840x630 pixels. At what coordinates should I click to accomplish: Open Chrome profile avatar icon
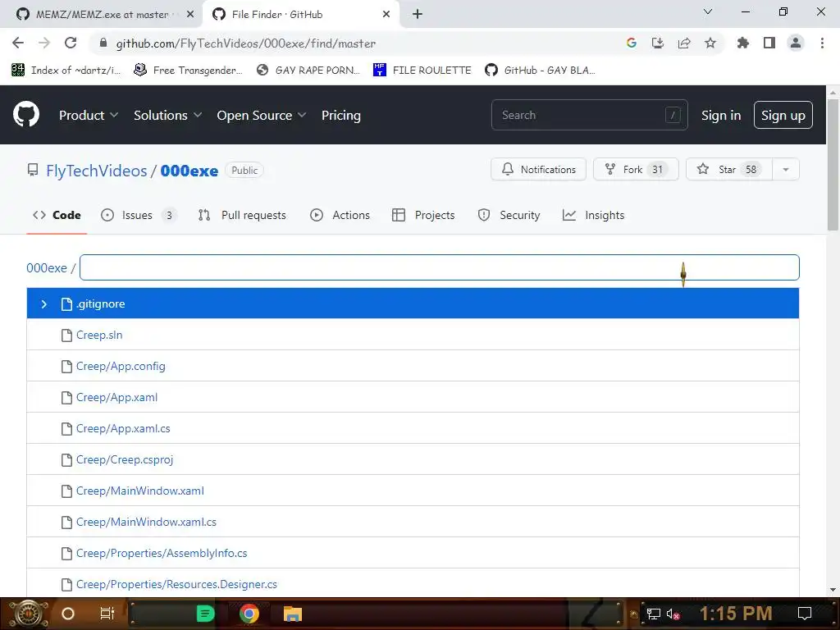pyautogui.click(x=796, y=43)
